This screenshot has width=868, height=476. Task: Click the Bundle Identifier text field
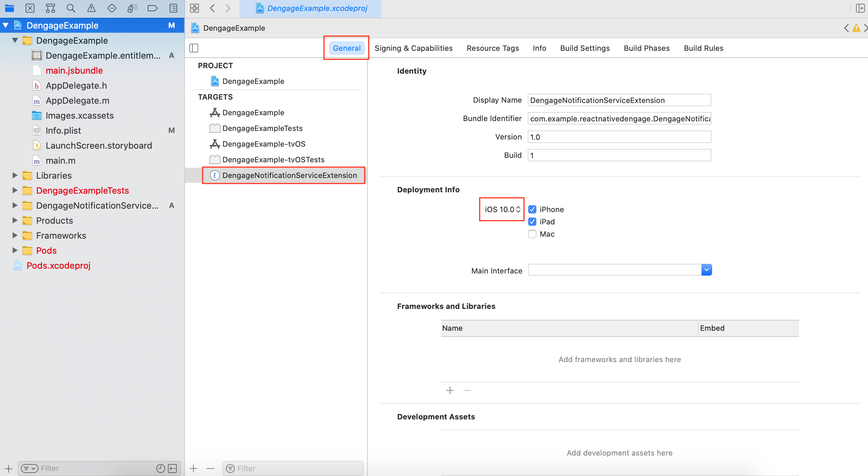(619, 119)
